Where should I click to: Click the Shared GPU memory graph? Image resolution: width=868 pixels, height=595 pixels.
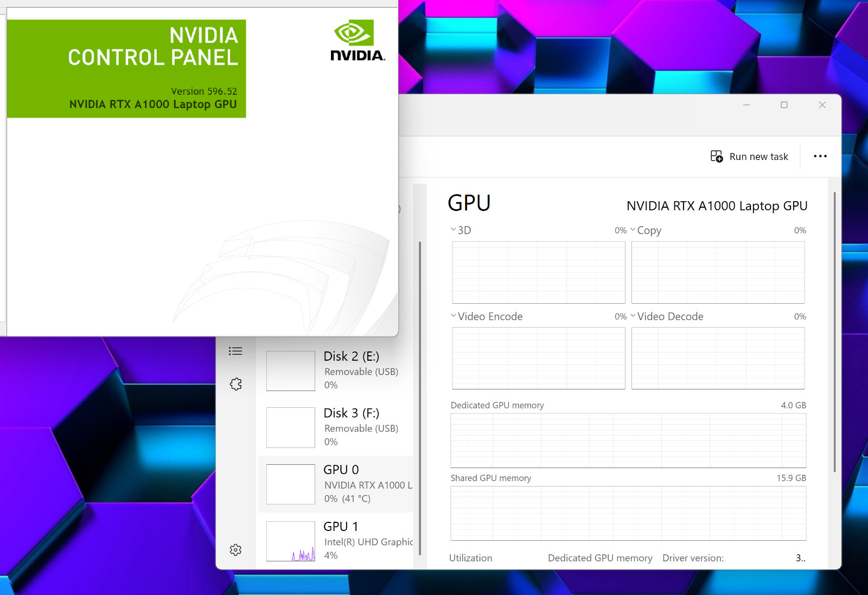coord(628,513)
